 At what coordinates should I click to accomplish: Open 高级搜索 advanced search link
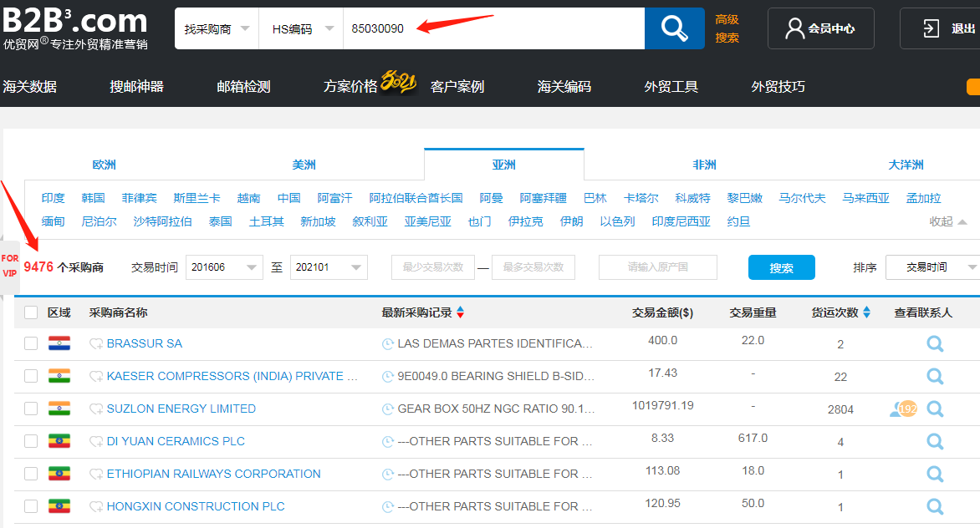tap(727, 28)
